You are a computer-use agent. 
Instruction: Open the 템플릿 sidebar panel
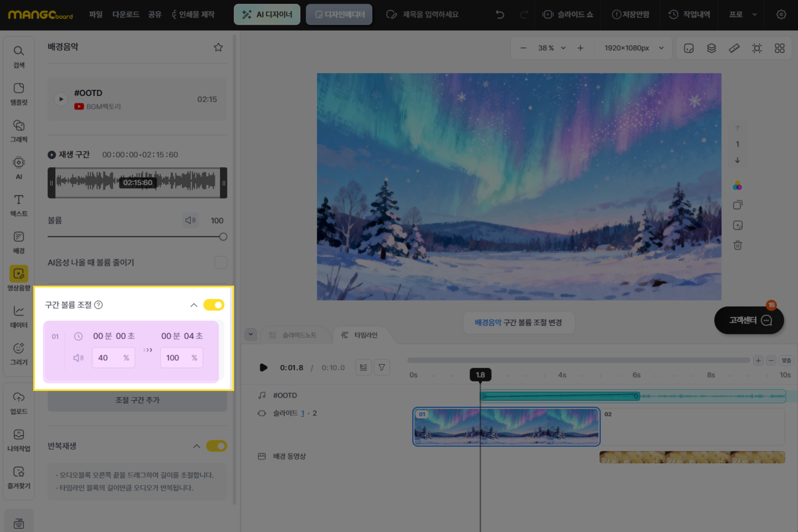tap(19, 93)
